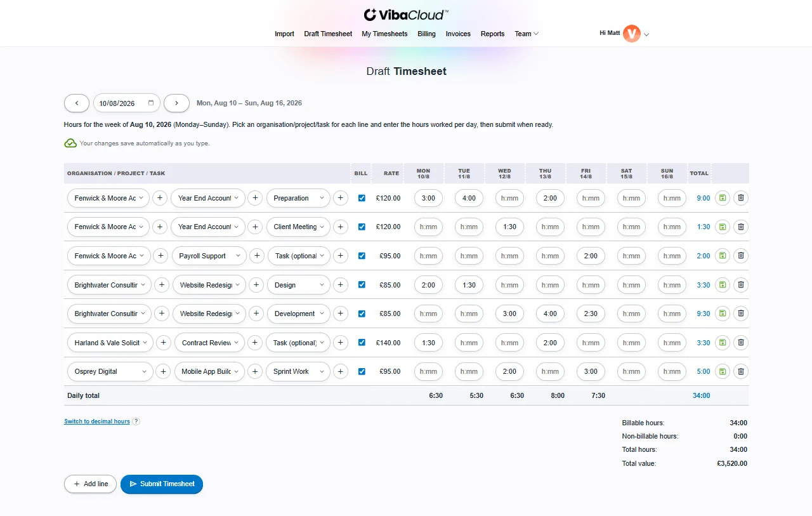
Task: Click the save icon on the Client Meeting row
Action: pos(722,227)
